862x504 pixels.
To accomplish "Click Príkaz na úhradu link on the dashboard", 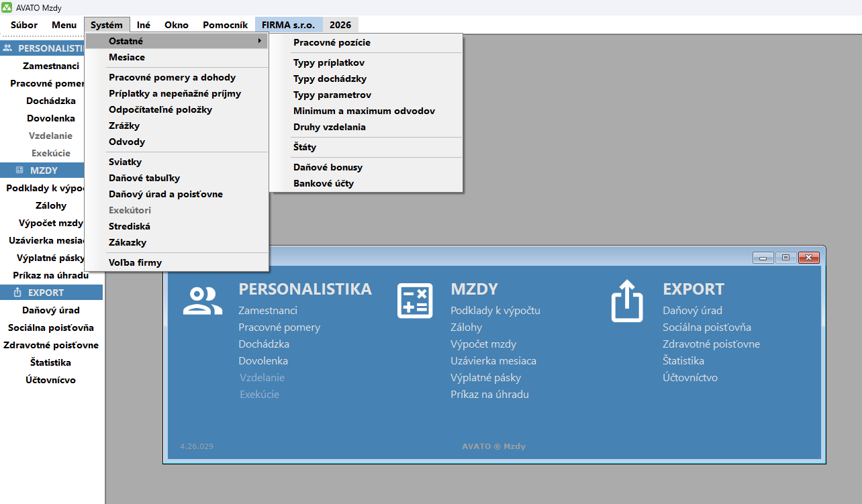I will coord(489,394).
